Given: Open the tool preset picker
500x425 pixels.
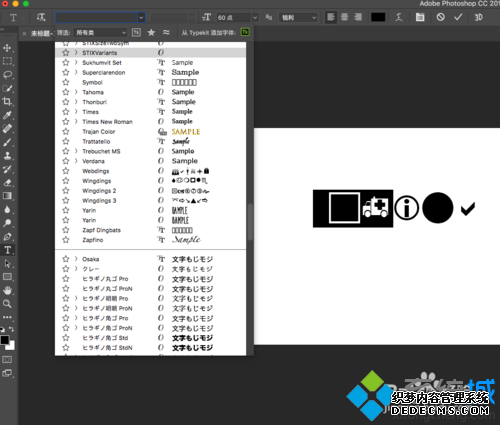Looking at the screenshot, I should tap(16, 17).
